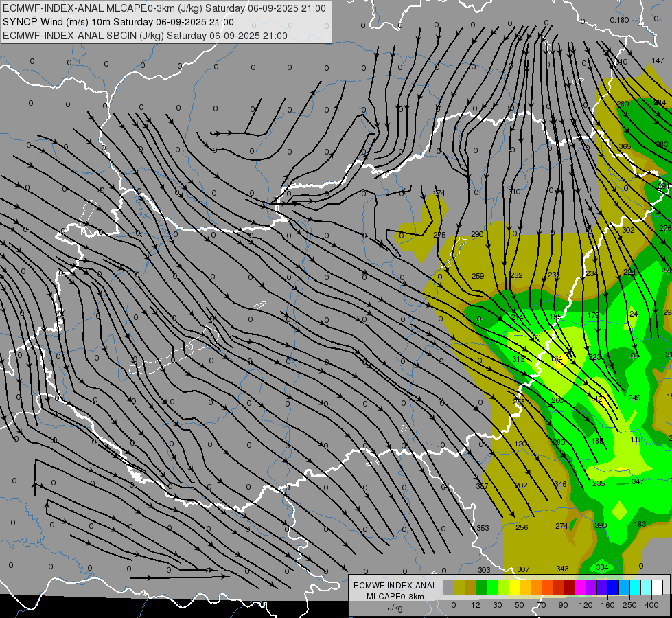The height and width of the screenshot is (618, 672).
Task: Click the map value 259
Action: tap(478, 276)
